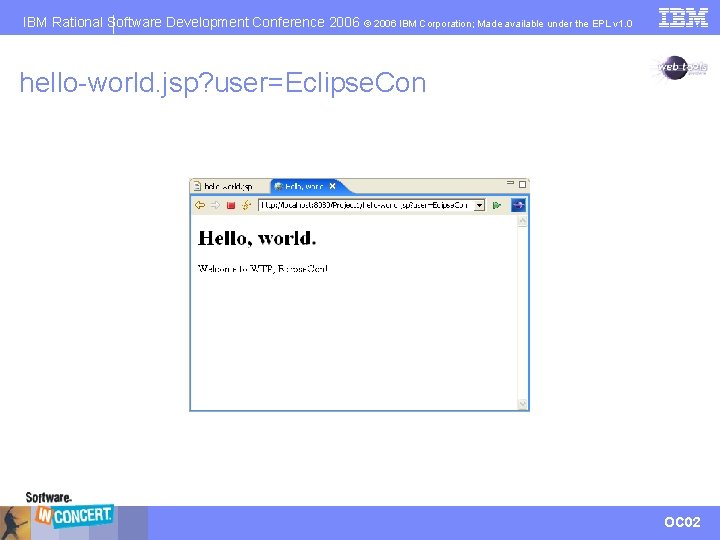Click the globe icon on browser tab
This screenshot has width=720, height=540.
click(278, 186)
